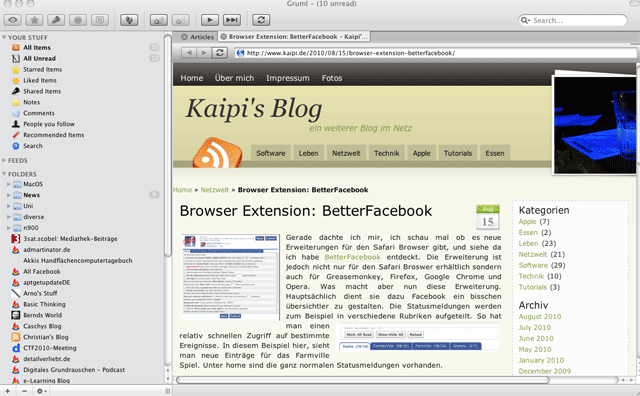Click the URL address field
Screen dimensions: 640x396
click(x=435, y=53)
